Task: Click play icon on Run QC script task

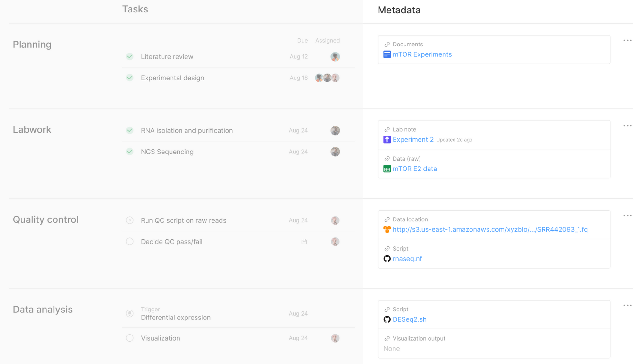Action: point(129,220)
